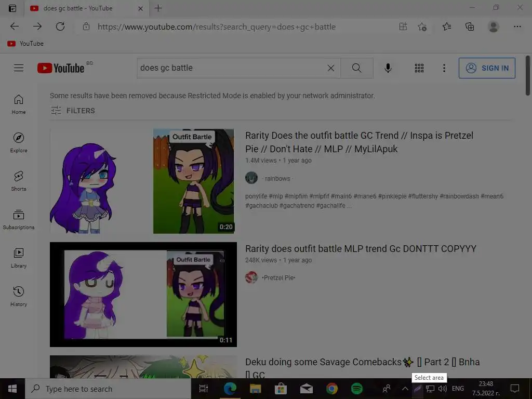Open the YouTube bookmark in favorites bar
This screenshot has width=532, height=399.
(25, 44)
